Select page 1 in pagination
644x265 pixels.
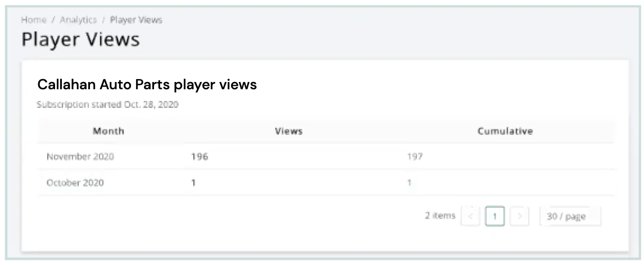tap(495, 216)
